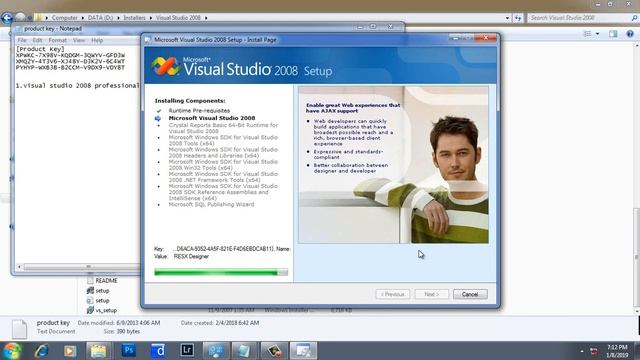Open Windows Explorer taskbar icon
640x360 pixels.
click(x=98, y=351)
